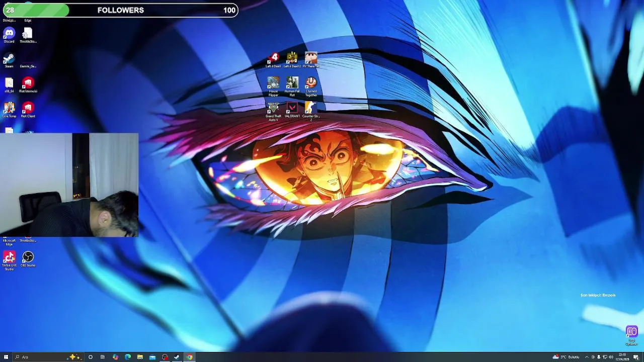This screenshot has height=362, width=644.
Task: Open network settings from the tray
Action: point(605,357)
